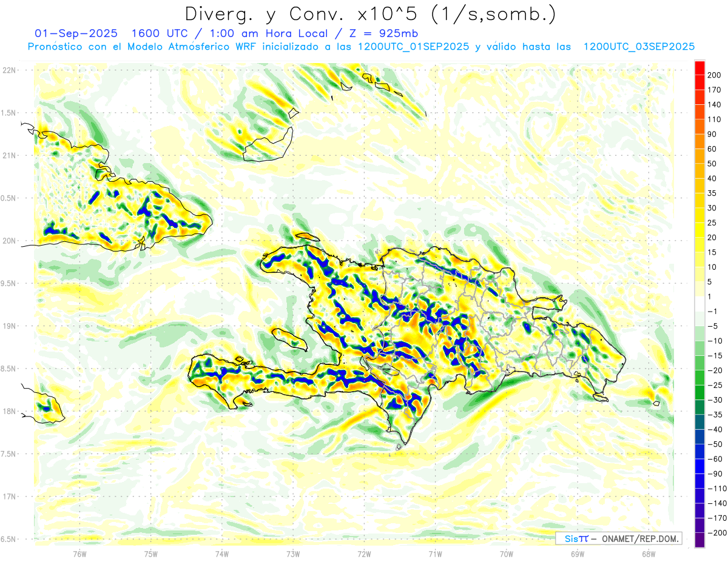Screen dimensions: 728x562
Task: Click the "69W" longitude label
Action: [x=578, y=554]
